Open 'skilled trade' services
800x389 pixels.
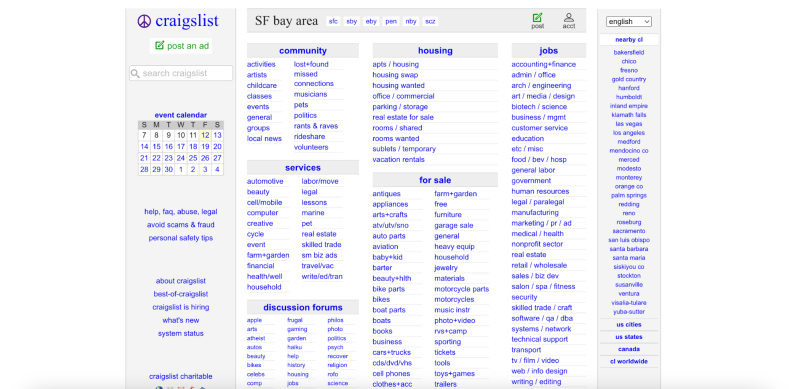pyautogui.click(x=321, y=245)
